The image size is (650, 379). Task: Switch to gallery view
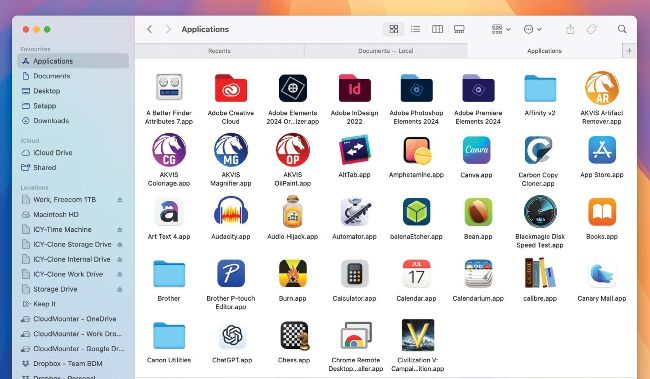click(459, 29)
